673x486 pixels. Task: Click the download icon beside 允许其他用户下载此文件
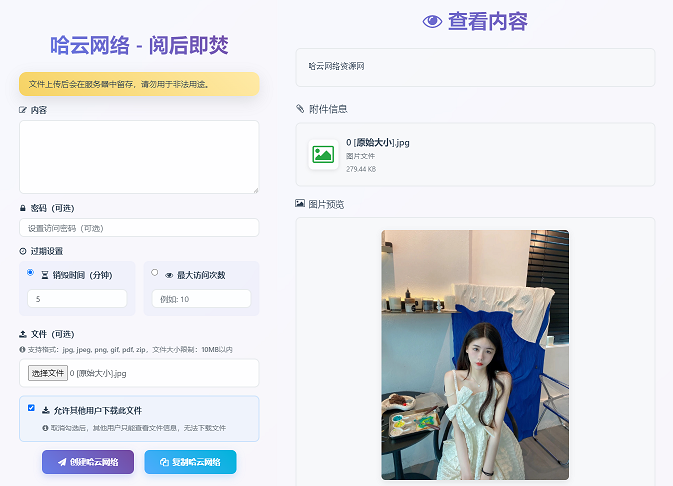click(x=45, y=410)
